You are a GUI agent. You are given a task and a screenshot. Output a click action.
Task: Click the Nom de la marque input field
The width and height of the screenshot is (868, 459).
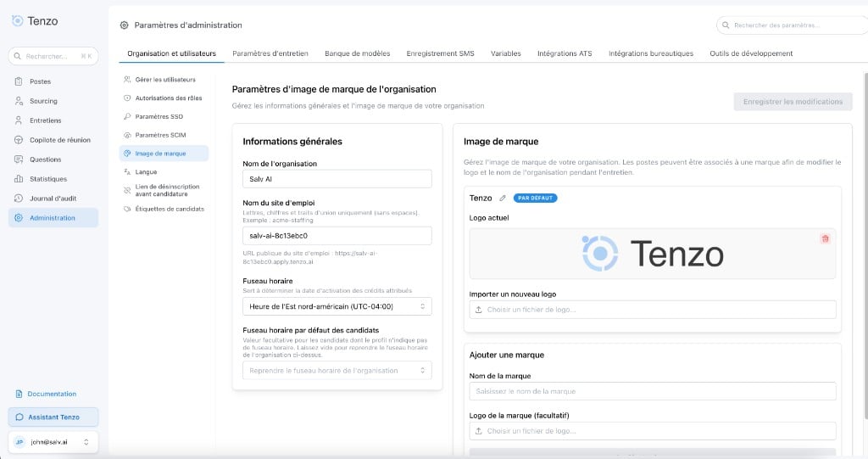coord(653,391)
